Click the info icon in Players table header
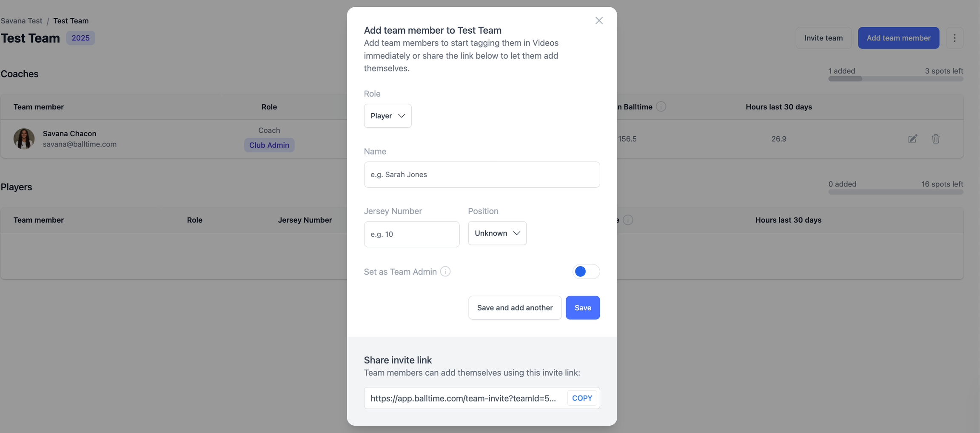 (x=628, y=220)
